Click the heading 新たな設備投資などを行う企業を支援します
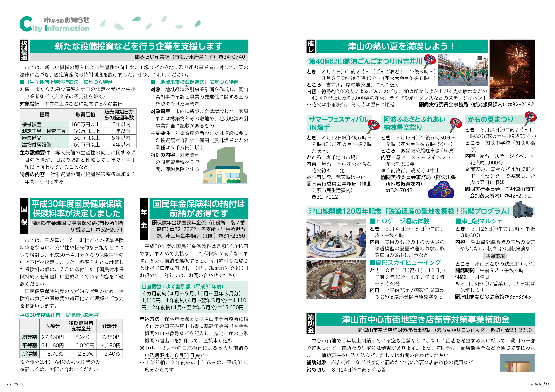Viewport: 555px width, 392px height. tap(139, 46)
